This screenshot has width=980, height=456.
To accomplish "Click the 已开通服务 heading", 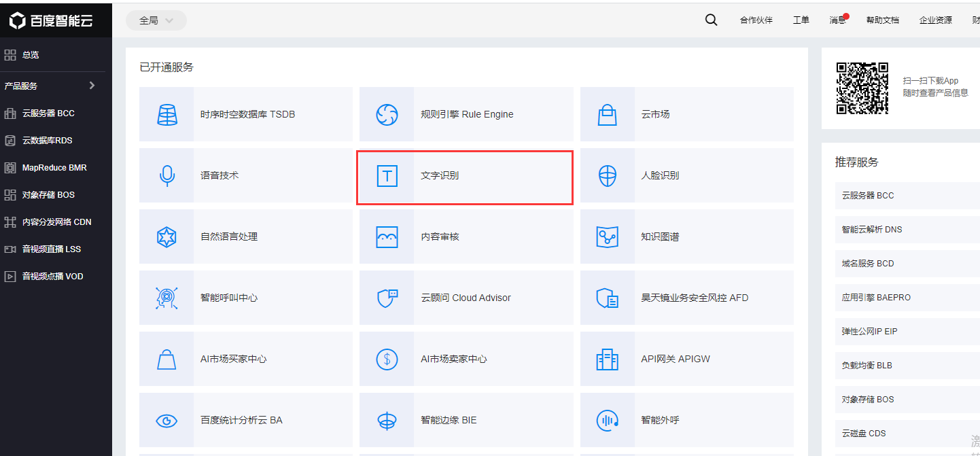I will pos(167,67).
